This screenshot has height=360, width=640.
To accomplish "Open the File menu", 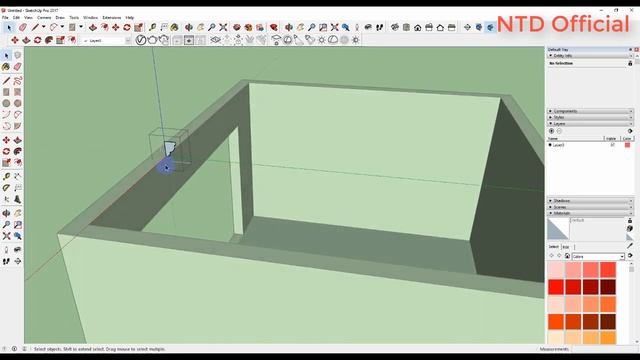I will (x=5, y=18).
